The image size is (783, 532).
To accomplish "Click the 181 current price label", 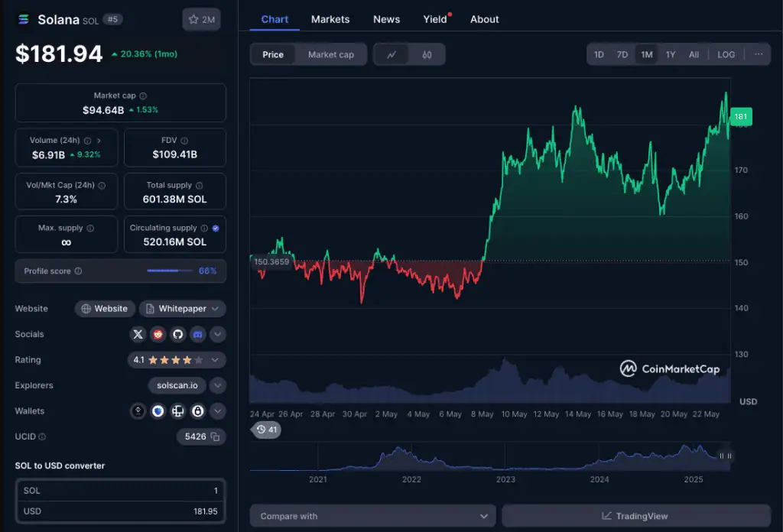I will coord(741,117).
